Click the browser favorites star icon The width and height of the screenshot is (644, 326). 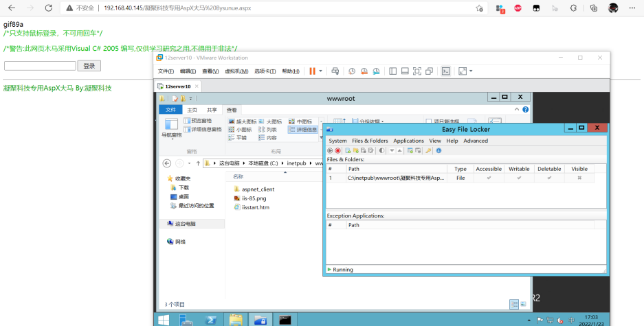click(x=479, y=8)
